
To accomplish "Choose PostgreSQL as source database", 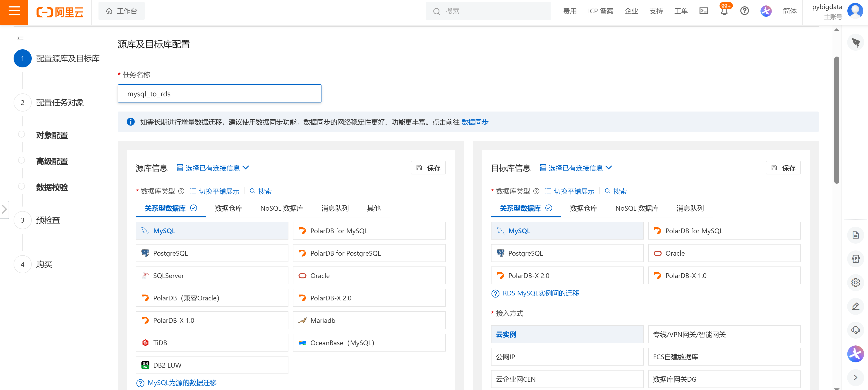I will 212,253.
